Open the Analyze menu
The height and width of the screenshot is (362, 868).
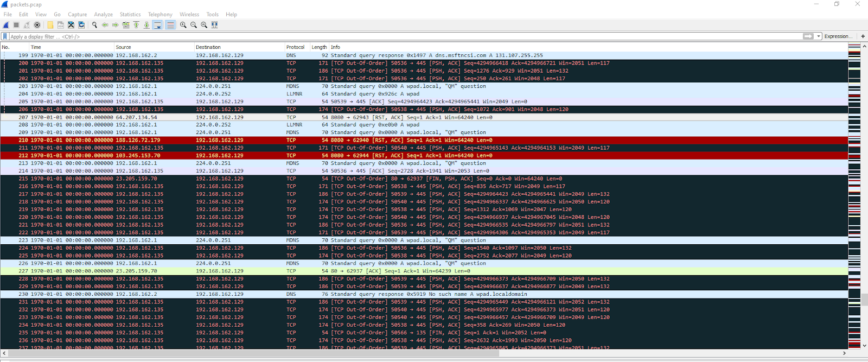104,15
